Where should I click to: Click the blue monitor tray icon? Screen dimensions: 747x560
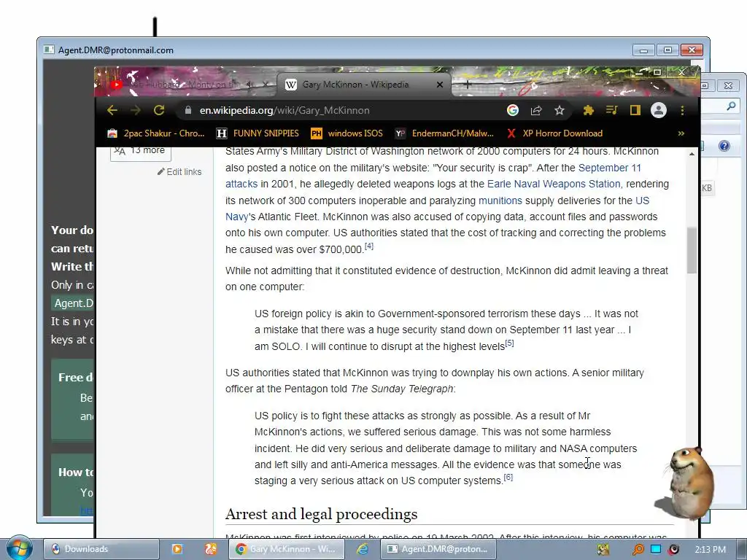click(x=656, y=550)
